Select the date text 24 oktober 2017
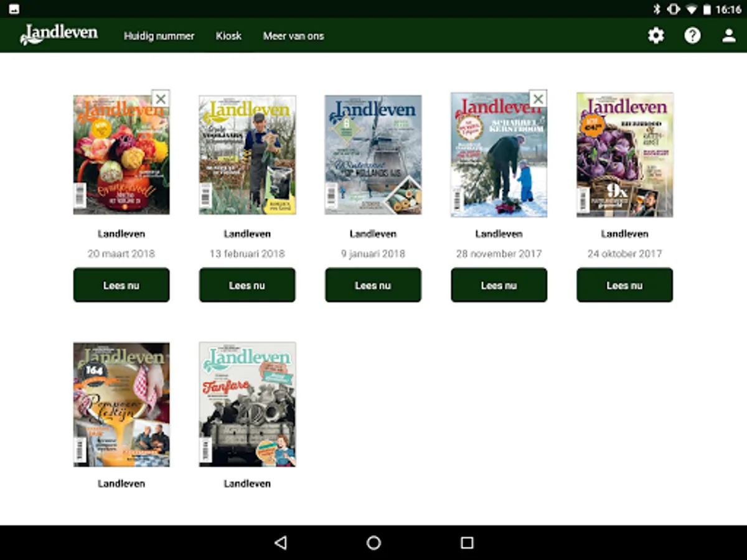 pos(625,254)
